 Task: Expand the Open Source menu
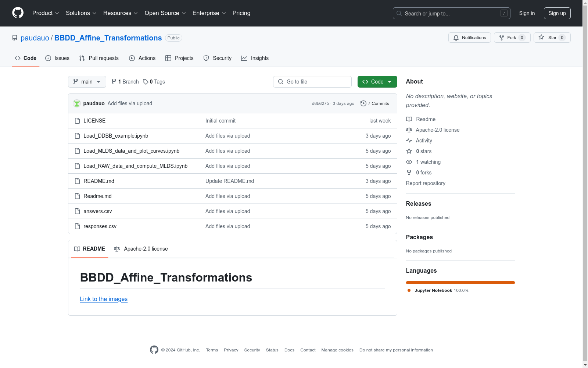coord(165,13)
